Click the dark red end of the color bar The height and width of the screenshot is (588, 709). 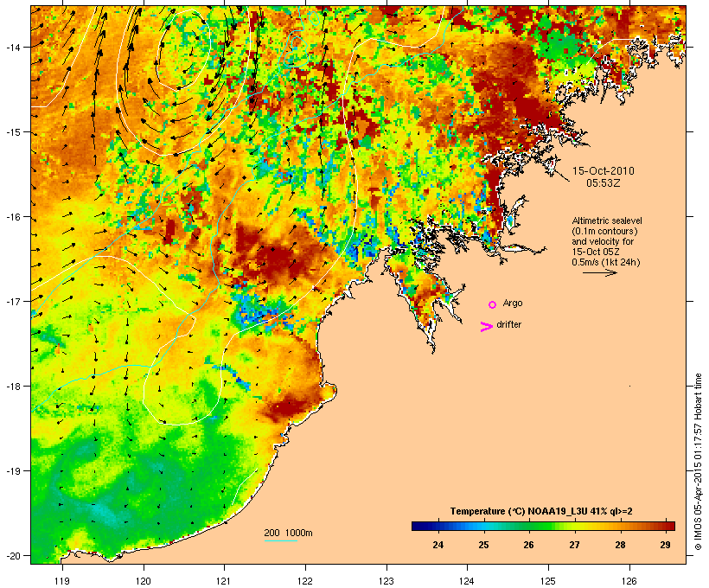[670, 526]
